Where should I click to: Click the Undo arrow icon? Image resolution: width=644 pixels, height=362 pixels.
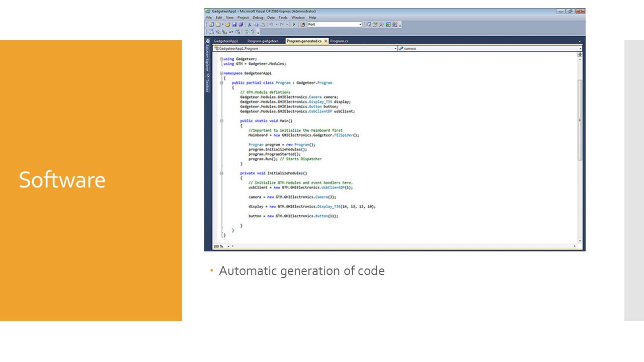tap(271, 25)
